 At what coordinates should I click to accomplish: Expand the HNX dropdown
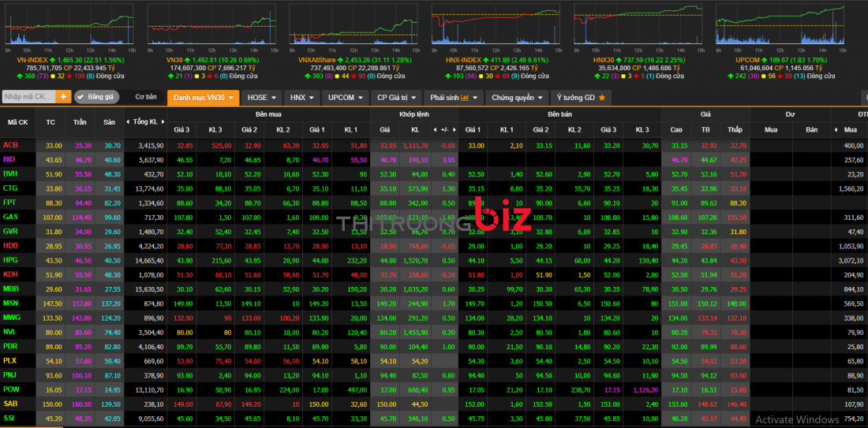pyautogui.click(x=301, y=97)
